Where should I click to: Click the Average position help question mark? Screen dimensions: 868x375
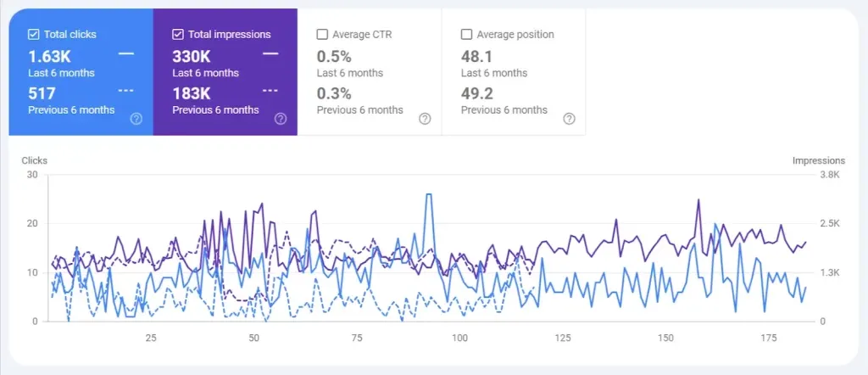(x=569, y=119)
